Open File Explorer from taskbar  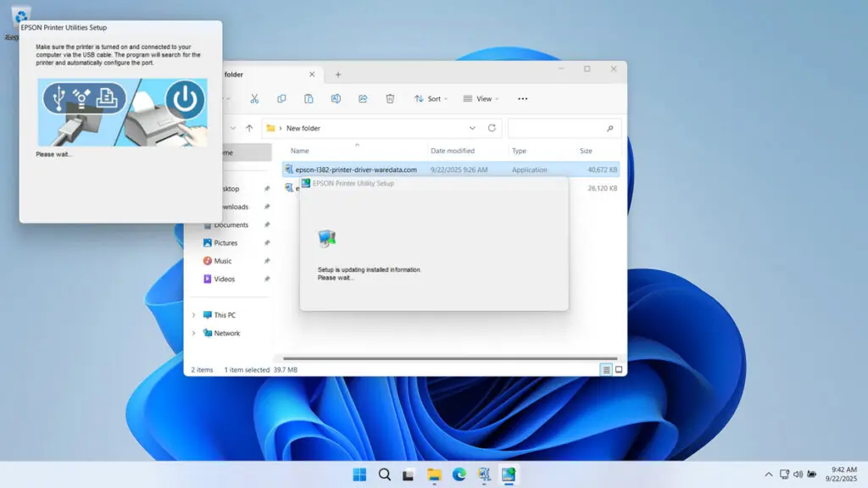434,474
